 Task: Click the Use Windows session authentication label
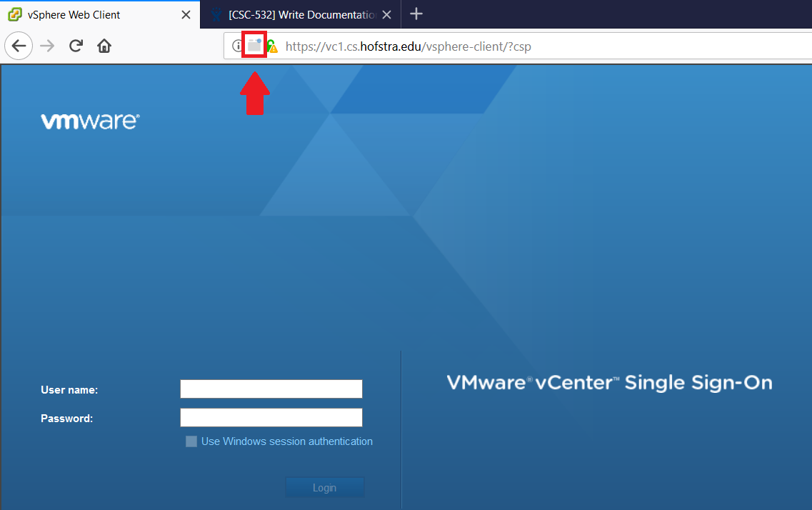287,441
